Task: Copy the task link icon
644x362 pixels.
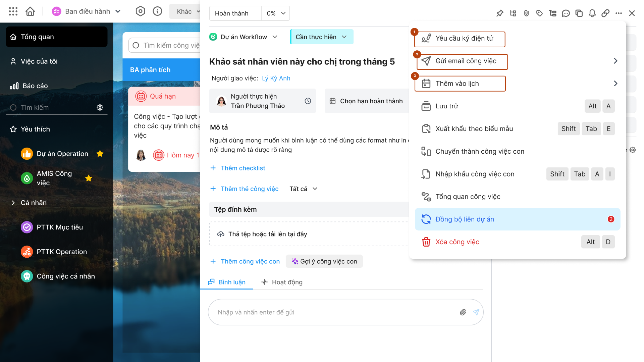Action: tap(605, 13)
